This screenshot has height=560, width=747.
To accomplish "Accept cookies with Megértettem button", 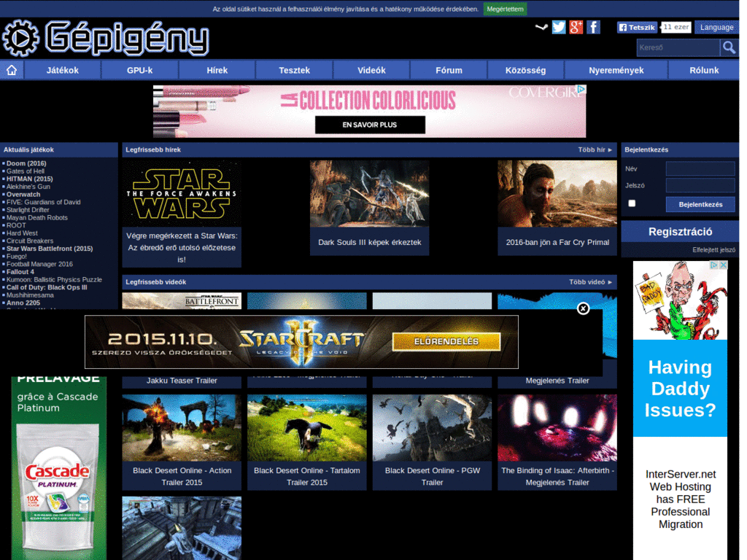I will tap(505, 9).
